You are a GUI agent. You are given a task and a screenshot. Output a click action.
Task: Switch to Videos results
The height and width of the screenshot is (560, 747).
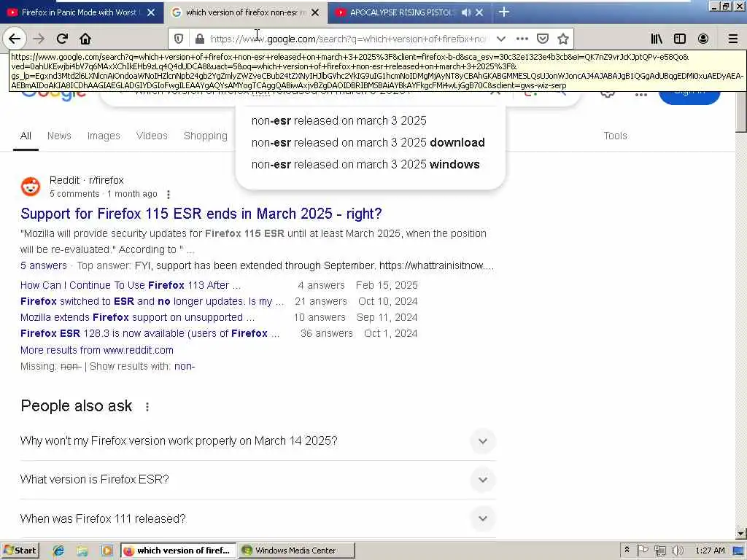point(152,136)
